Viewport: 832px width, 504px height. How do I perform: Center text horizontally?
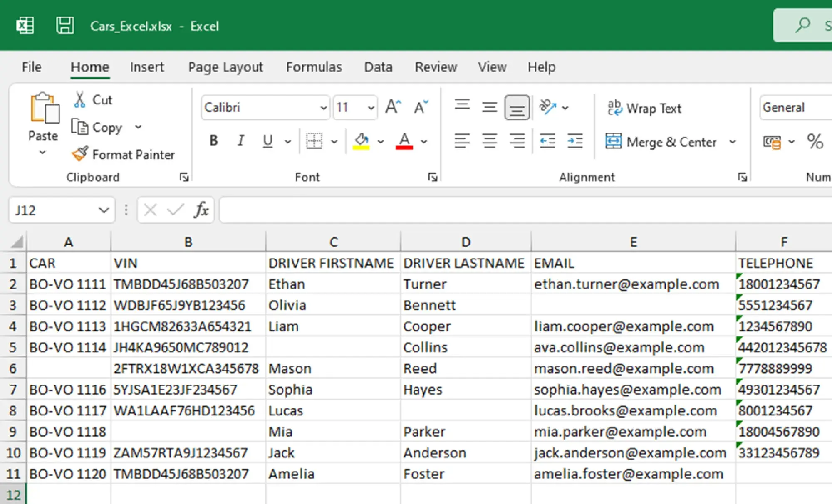490,141
